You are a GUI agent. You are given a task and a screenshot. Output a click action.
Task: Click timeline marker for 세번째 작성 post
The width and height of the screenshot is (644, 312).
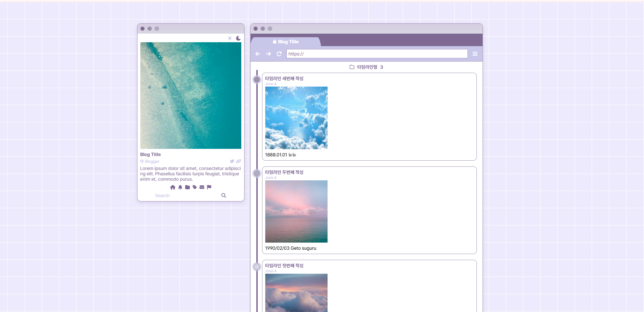pos(257,79)
